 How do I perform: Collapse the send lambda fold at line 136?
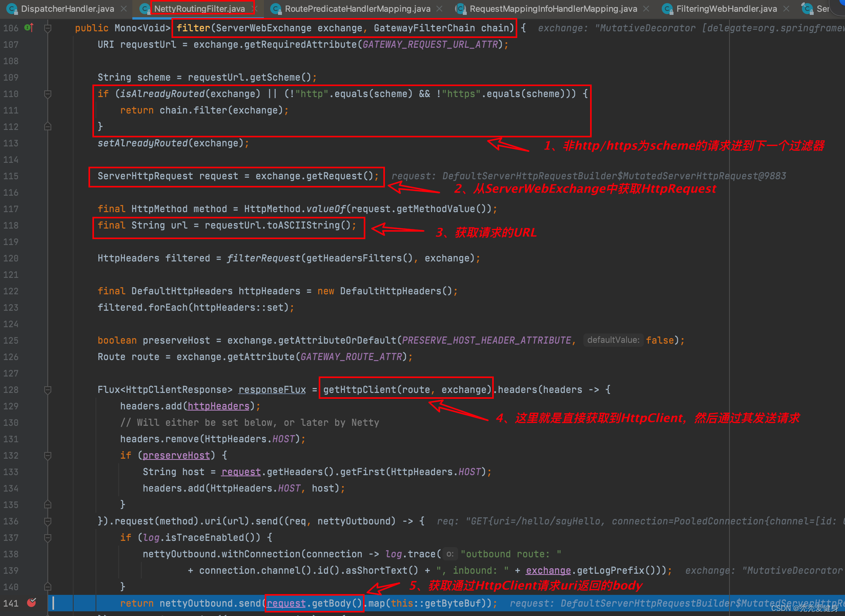pos(48,521)
